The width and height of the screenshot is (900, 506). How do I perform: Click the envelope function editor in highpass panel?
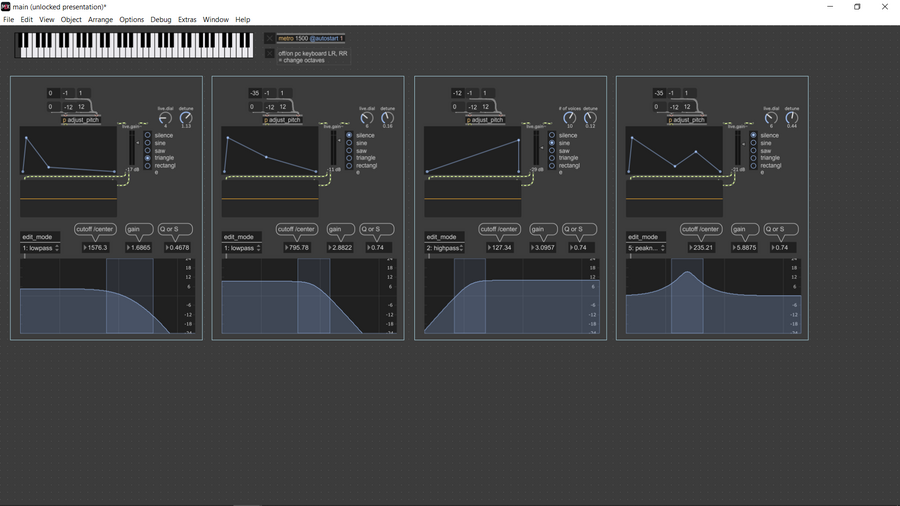473,150
